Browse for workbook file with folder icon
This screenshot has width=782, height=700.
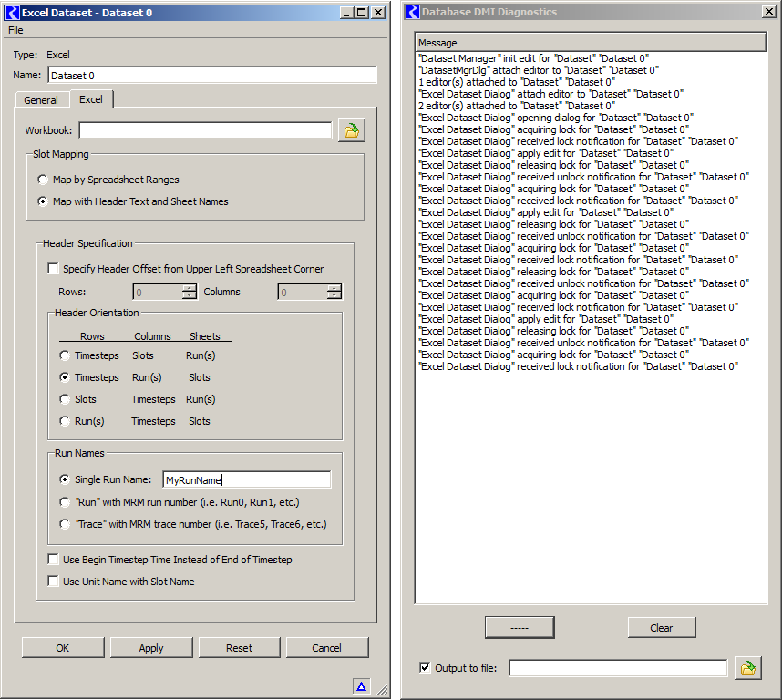[352, 130]
